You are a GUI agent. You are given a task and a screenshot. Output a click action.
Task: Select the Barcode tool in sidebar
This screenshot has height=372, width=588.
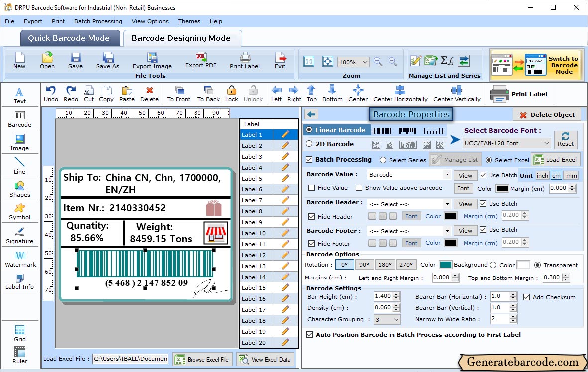[x=19, y=119]
